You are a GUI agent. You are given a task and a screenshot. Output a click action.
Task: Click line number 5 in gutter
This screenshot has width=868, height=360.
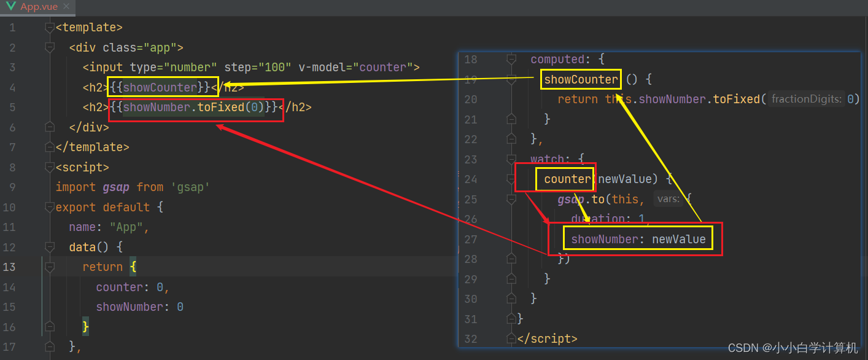[x=13, y=108]
